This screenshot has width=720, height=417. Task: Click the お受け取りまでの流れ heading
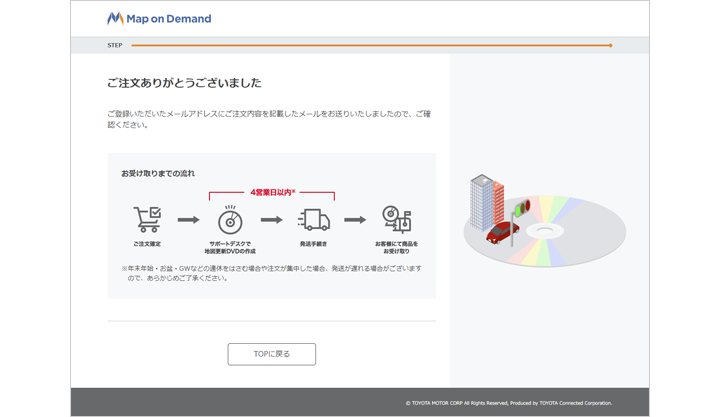[158, 174]
